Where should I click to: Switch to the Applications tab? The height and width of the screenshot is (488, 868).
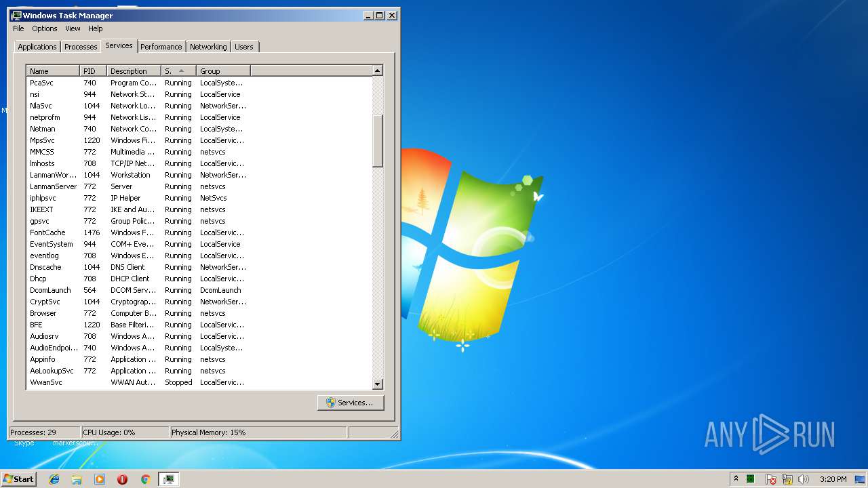37,47
